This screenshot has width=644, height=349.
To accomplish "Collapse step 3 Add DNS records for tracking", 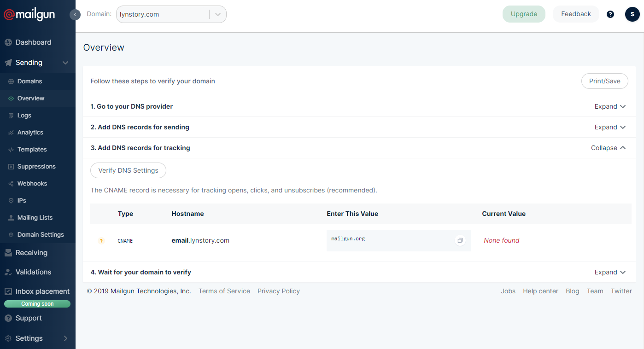I will pos(609,148).
